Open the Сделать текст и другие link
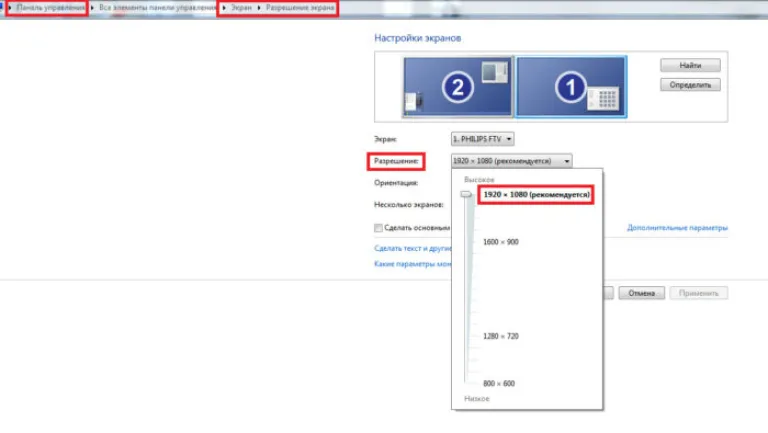This screenshot has width=768, height=433. (x=412, y=248)
